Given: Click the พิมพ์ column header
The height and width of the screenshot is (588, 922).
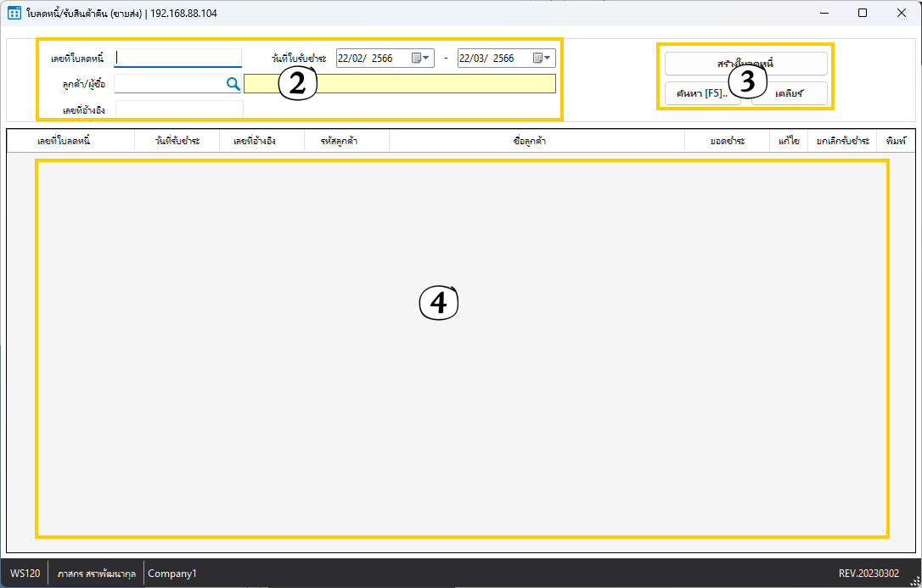Looking at the screenshot, I should point(897,141).
